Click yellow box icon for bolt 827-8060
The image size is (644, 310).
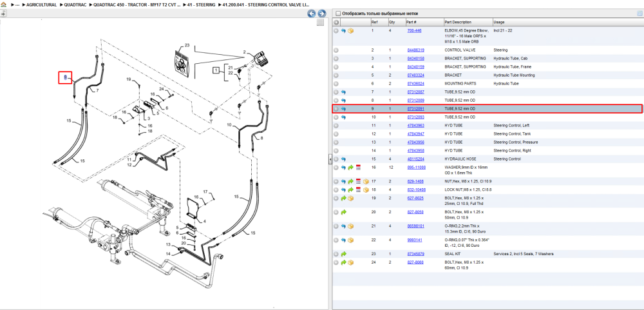351,262
